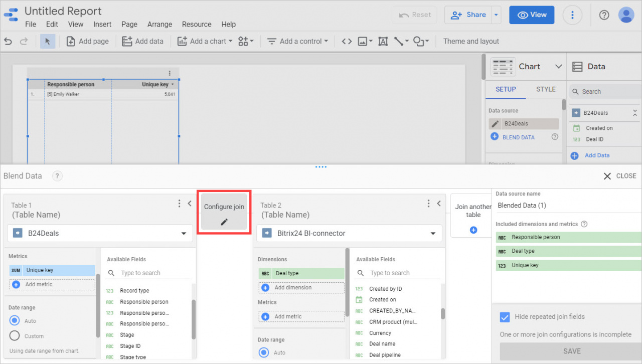The width and height of the screenshot is (642, 364).
Task: Toggle Hide repeated join fields checkbox
Action: tap(505, 317)
